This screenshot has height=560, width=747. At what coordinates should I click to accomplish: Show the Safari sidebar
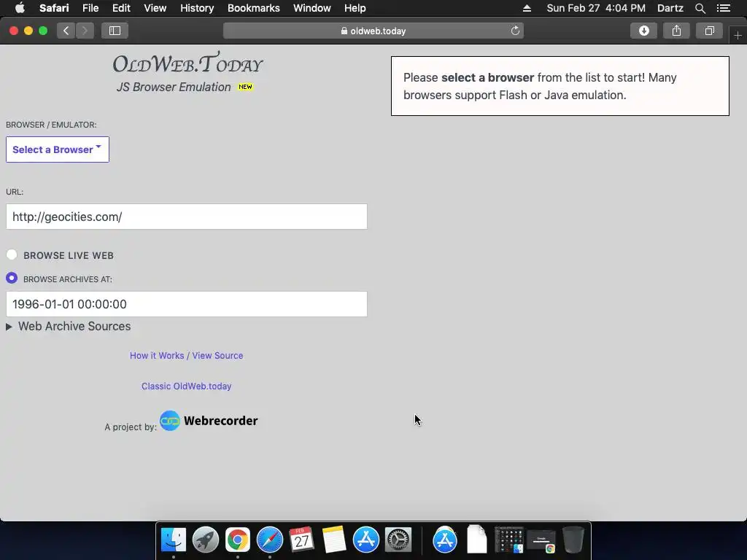115,31
